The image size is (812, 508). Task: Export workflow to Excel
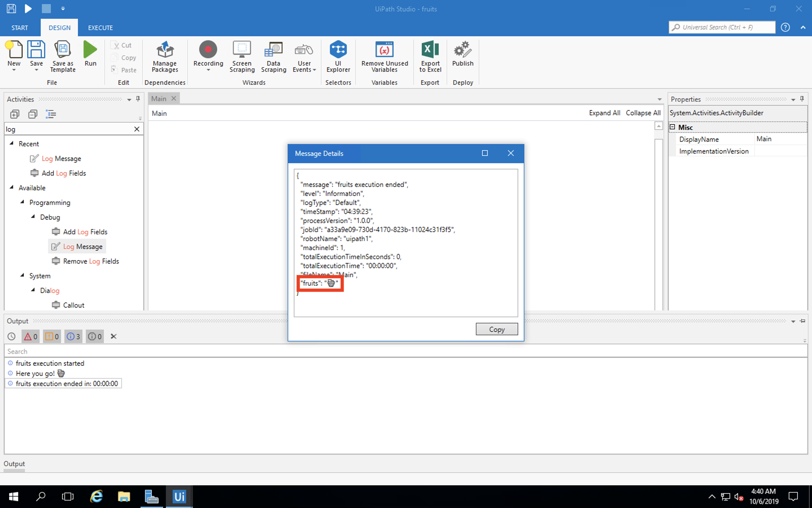(430, 56)
